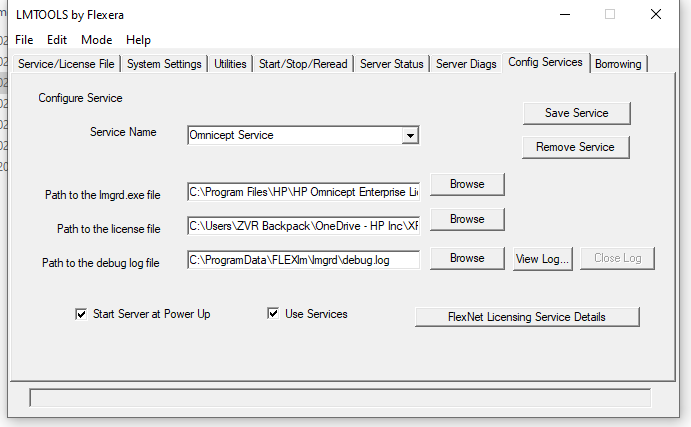Browse for the license file path
The height and width of the screenshot is (427, 691).
point(466,219)
